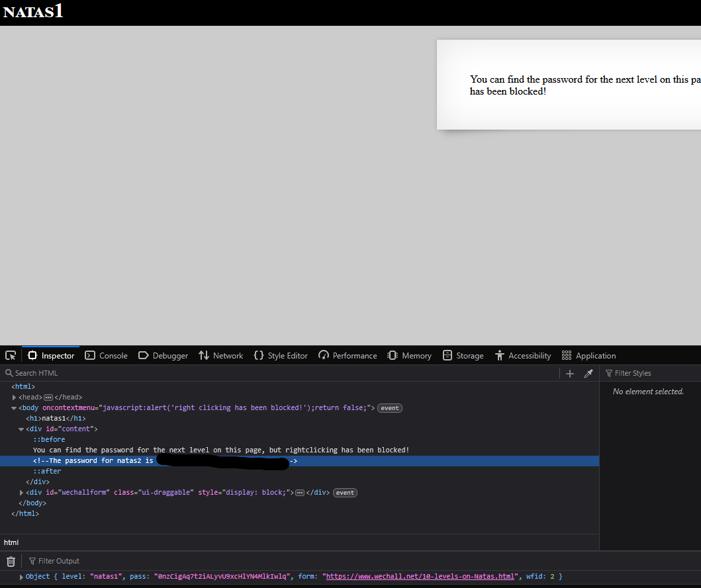
Task: Open the Network panel
Action: pyautogui.click(x=220, y=356)
